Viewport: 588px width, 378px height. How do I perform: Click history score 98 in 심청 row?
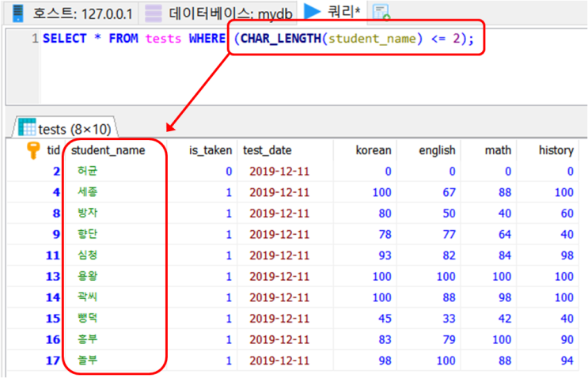pos(567,255)
